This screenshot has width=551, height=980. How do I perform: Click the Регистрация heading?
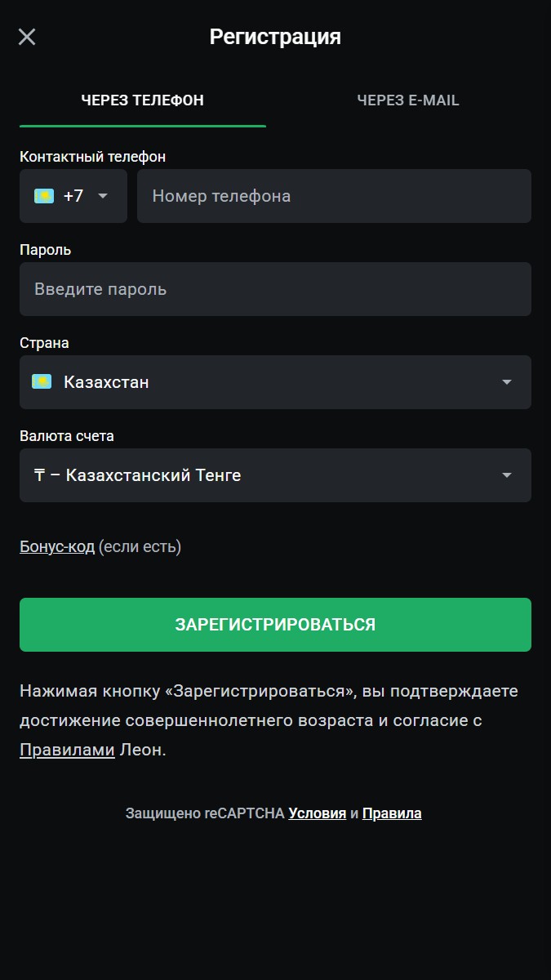(275, 37)
